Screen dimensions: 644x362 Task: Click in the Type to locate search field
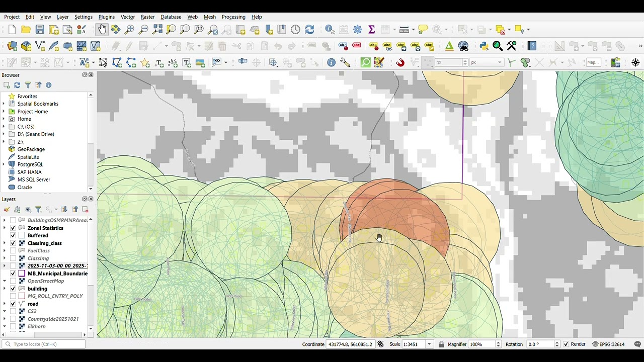coord(44,344)
